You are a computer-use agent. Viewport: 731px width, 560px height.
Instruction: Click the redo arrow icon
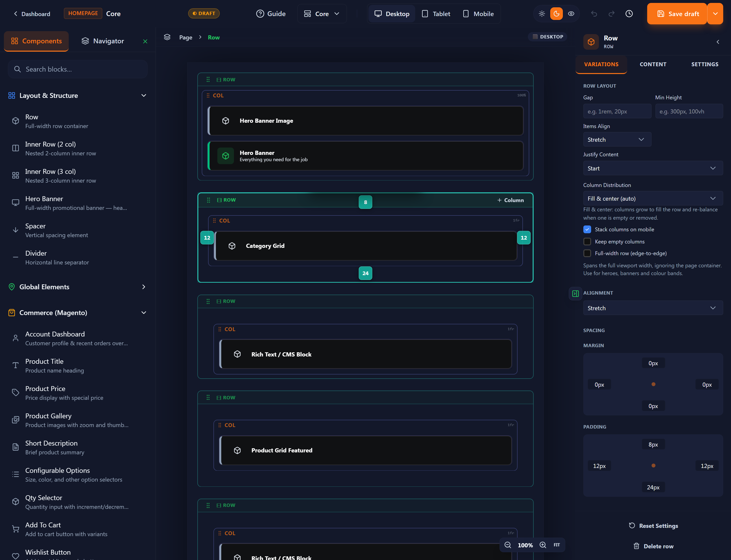tap(611, 14)
